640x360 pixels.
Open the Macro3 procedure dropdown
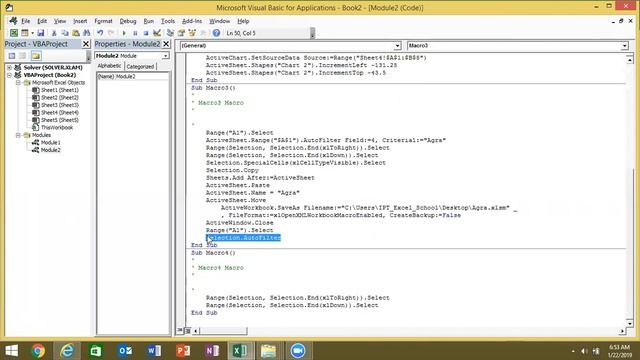624,46
